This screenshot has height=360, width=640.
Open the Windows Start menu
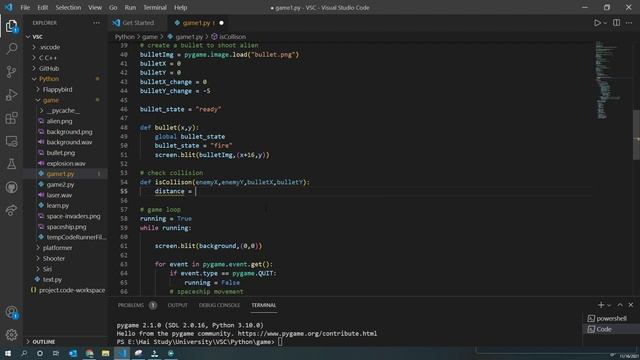click(x=8, y=353)
